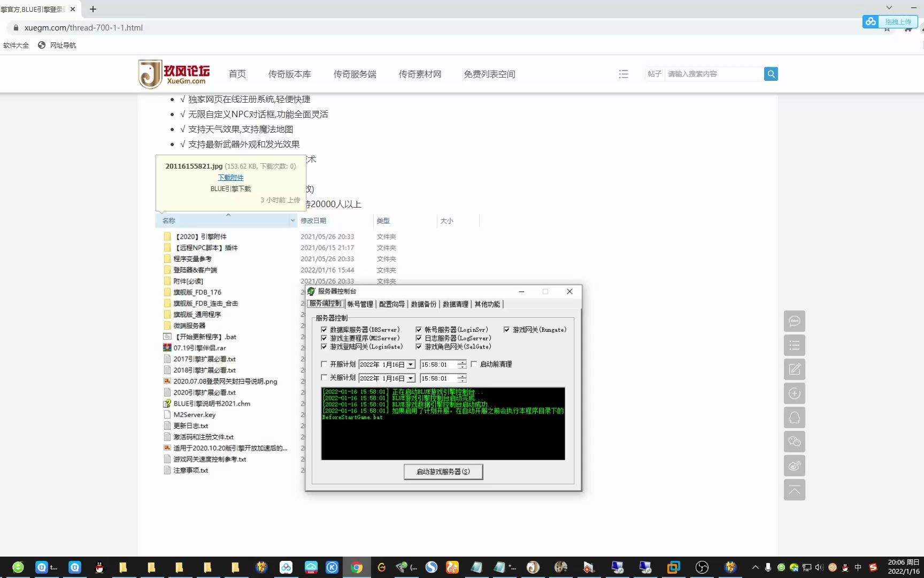Toggle 日志服务器(LogServer) checkbox
924x578 pixels.
[419, 338]
